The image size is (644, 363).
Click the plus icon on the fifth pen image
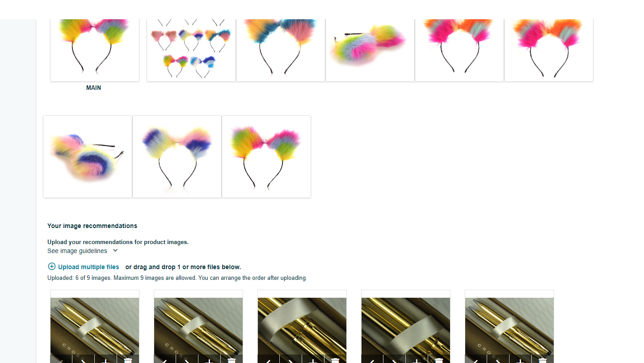click(x=520, y=359)
